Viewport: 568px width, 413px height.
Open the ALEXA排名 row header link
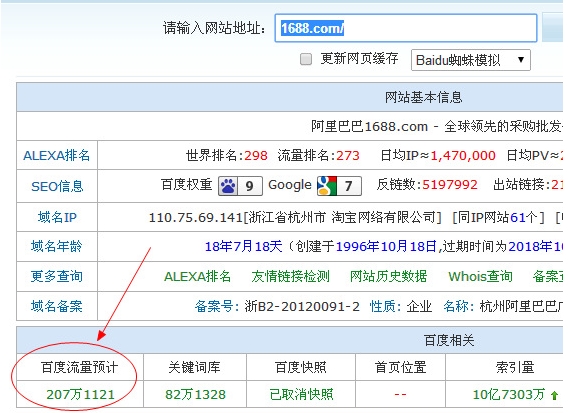point(57,155)
